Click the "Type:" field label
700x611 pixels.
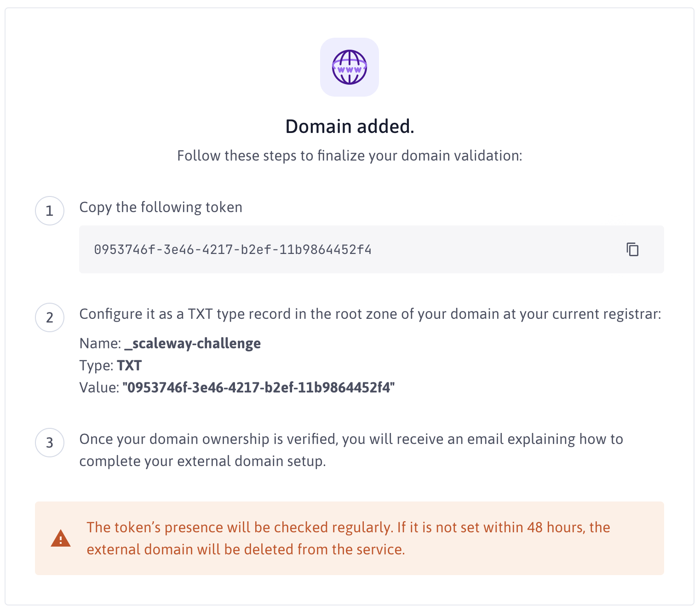pos(96,365)
